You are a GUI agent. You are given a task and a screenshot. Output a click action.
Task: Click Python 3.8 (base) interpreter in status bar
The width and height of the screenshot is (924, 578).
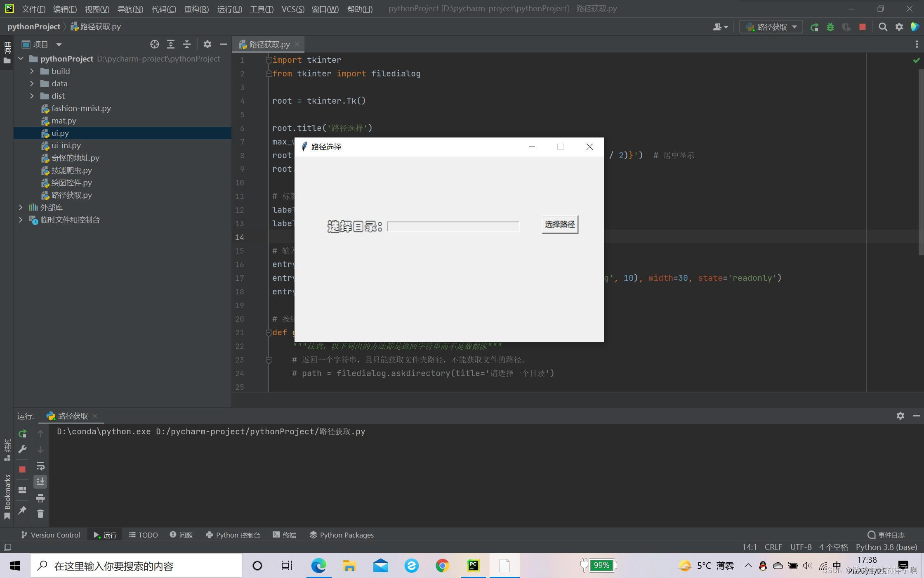coord(886,547)
